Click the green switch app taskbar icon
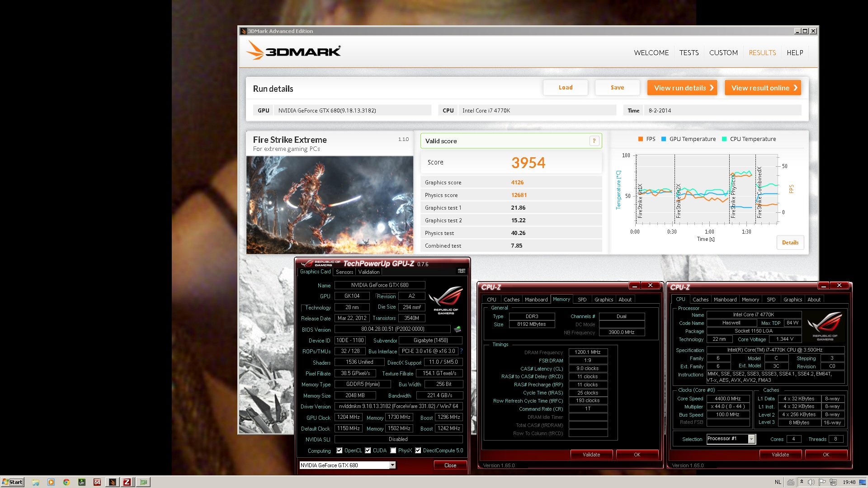The height and width of the screenshot is (488, 868). point(82,482)
